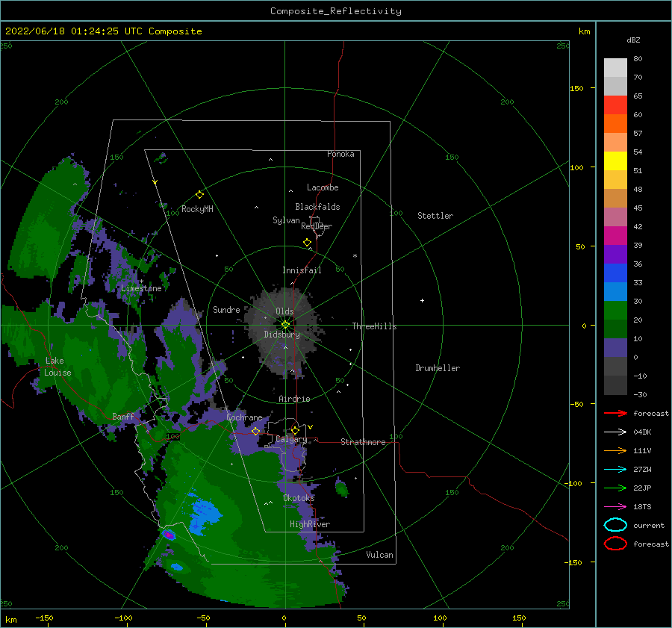Image resolution: width=672 pixels, height=628 pixels.
Task: Click the Vulcan town label
Action: 379,555
